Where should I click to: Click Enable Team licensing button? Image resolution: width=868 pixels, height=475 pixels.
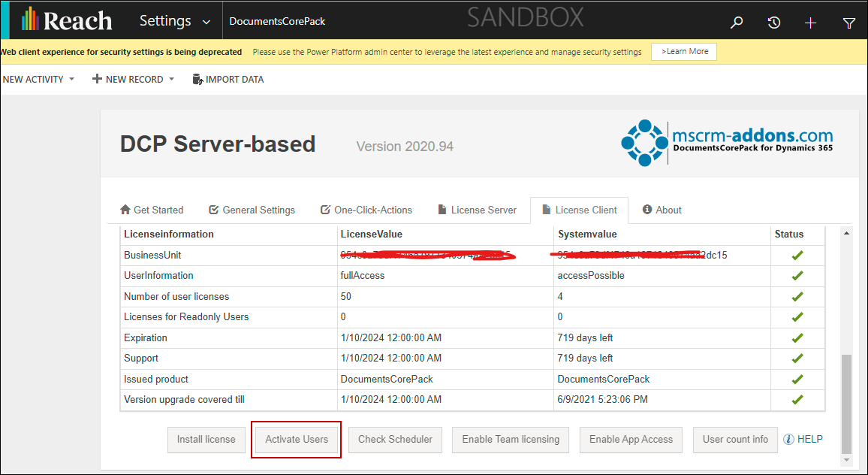click(511, 440)
